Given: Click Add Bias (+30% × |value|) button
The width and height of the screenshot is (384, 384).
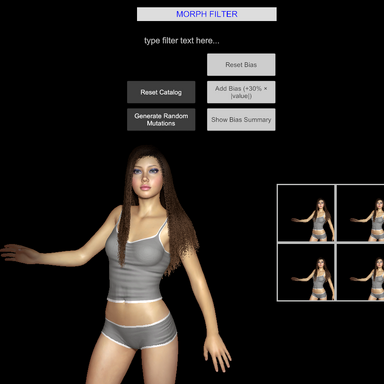Looking at the screenshot, I should point(241,92).
